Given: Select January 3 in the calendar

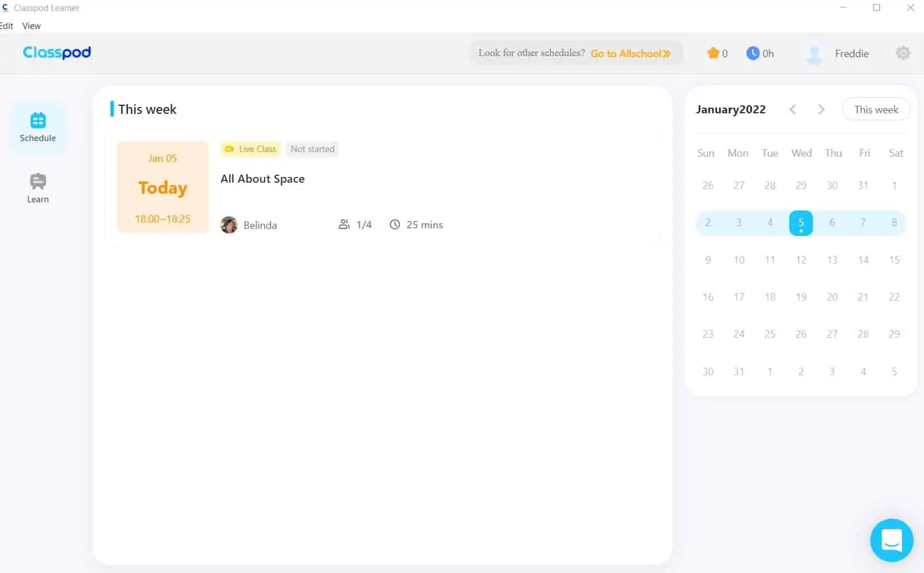Looking at the screenshot, I should point(738,223).
